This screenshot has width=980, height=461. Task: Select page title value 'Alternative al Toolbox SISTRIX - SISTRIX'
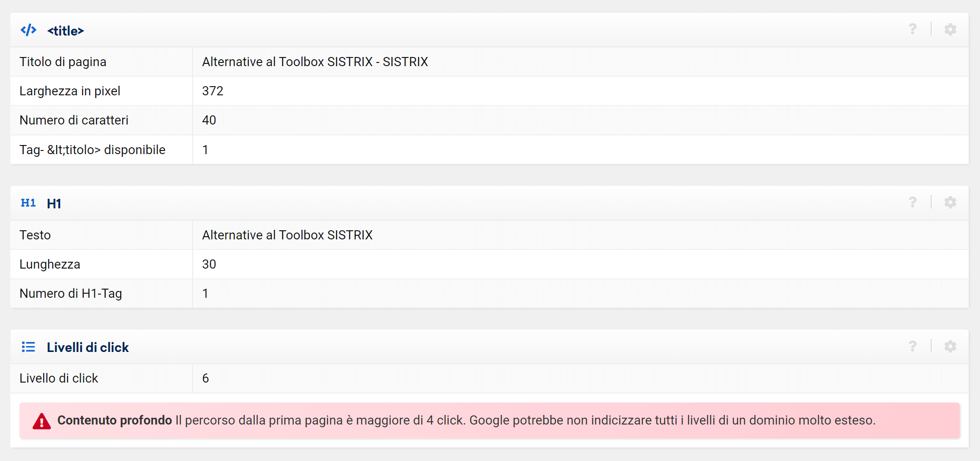click(x=315, y=62)
